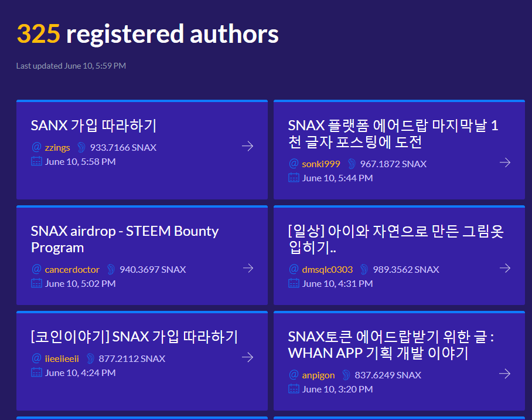Click the date June 10, 5:02 PM
Image resolution: width=532 pixels, height=420 pixels.
click(x=80, y=283)
